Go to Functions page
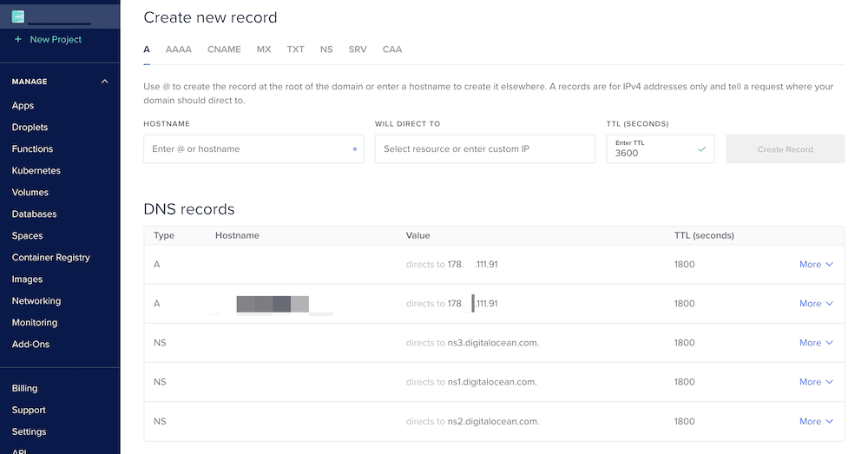This screenshot has height=454, width=868. coord(32,149)
